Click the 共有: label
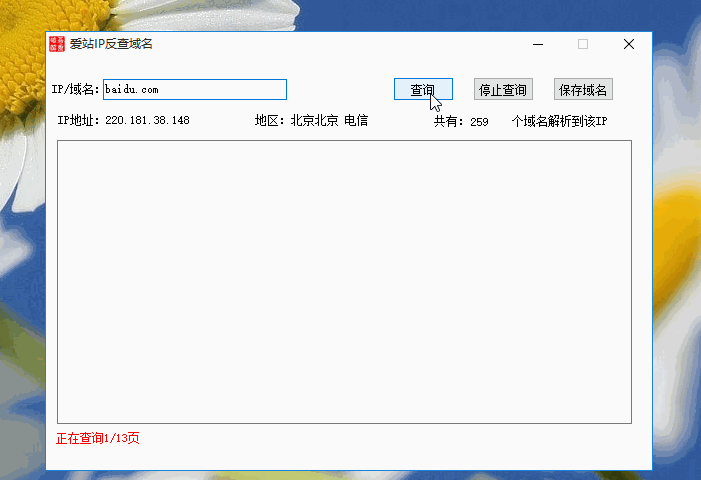The height and width of the screenshot is (480, 701). pos(449,121)
